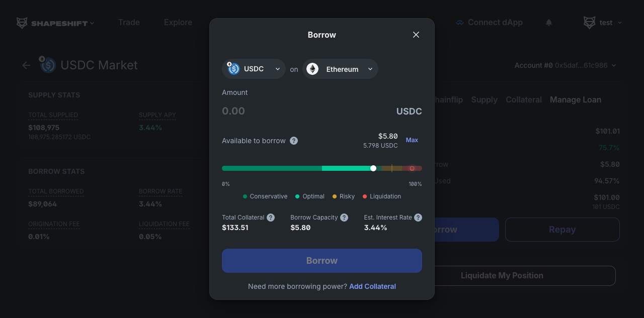This screenshot has height=318, width=644.
Task: Click the USDC coin icon in the selector
Action: [232, 68]
